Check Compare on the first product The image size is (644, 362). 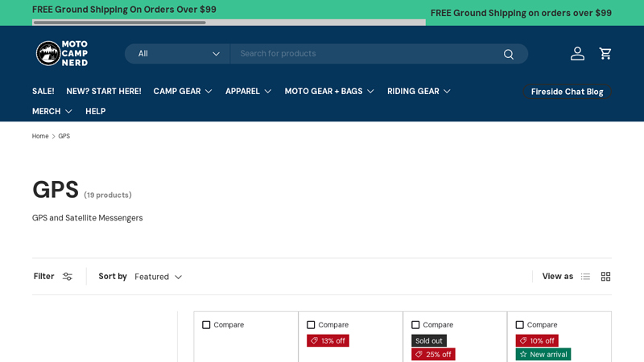(206, 325)
